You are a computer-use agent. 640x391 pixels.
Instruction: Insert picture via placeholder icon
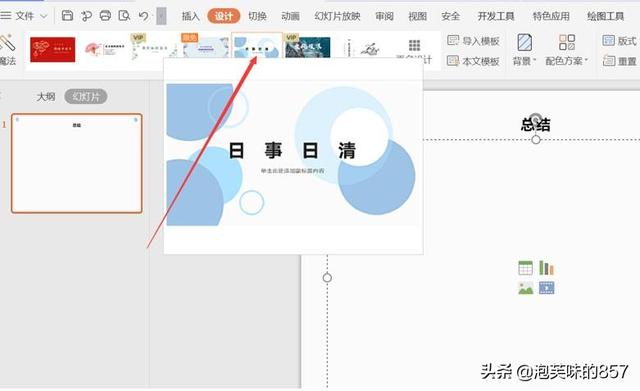525,288
